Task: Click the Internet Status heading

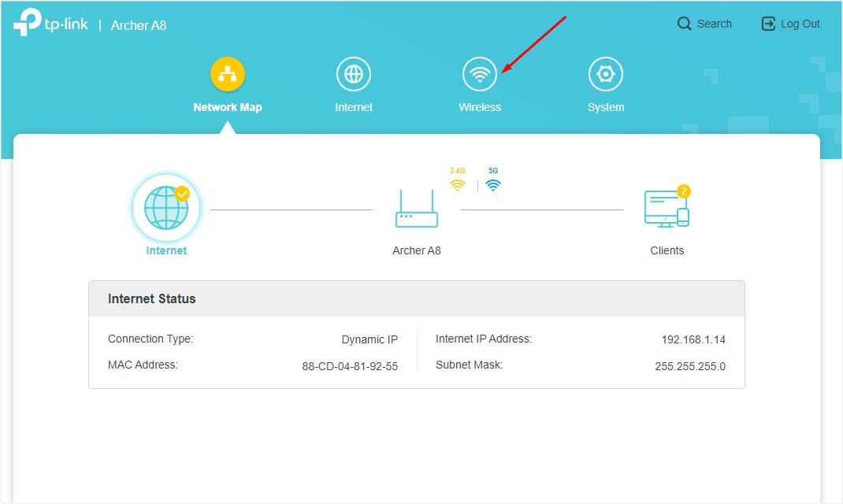Action: pos(151,298)
